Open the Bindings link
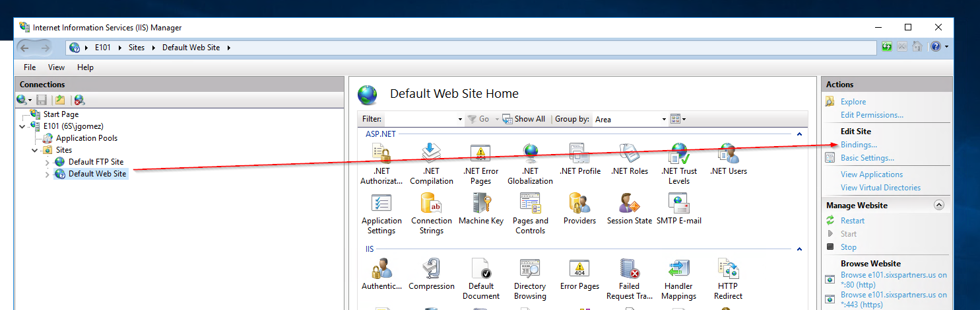The image size is (980, 310). tap(859, 145)
